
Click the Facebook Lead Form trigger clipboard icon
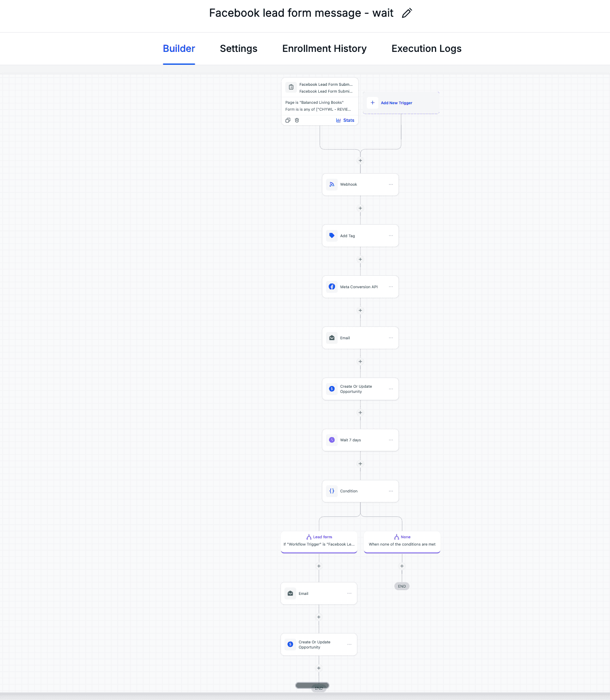[291, 87]
